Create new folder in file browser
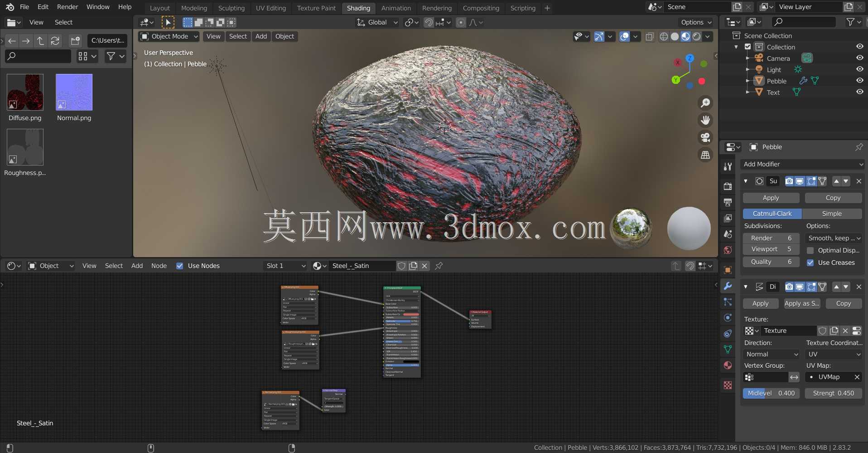Viewport: 868px width, 453px height. tap(75, 41)
